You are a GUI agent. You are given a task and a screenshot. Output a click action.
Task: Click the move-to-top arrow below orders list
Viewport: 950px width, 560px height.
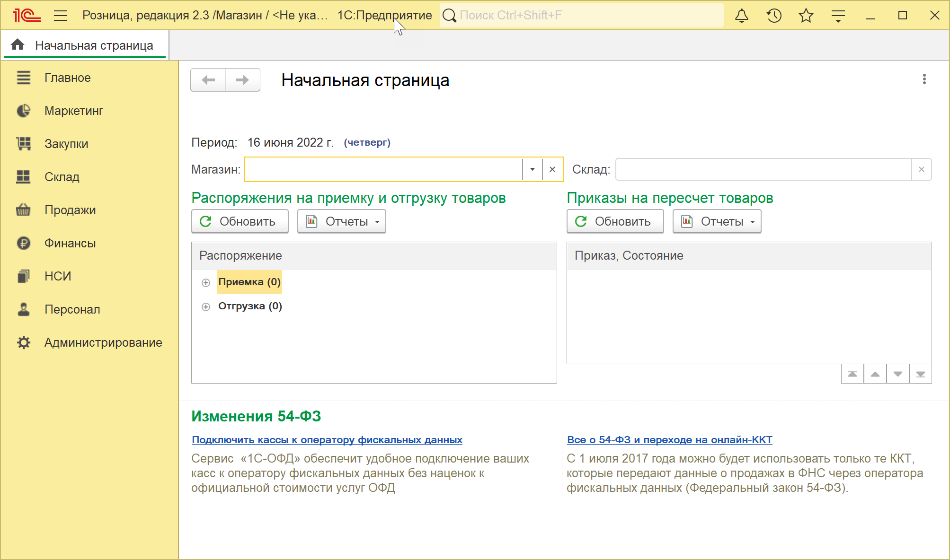click(x=852, y=374)
